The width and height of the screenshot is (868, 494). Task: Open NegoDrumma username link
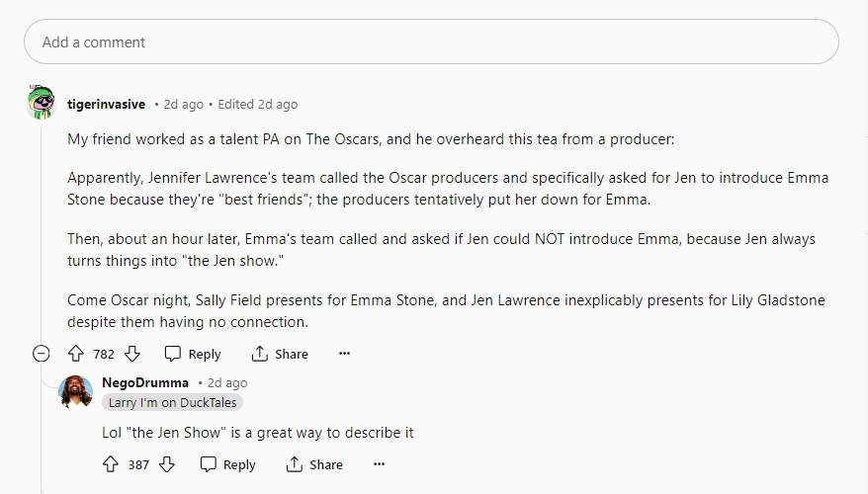tap(144, 382)
